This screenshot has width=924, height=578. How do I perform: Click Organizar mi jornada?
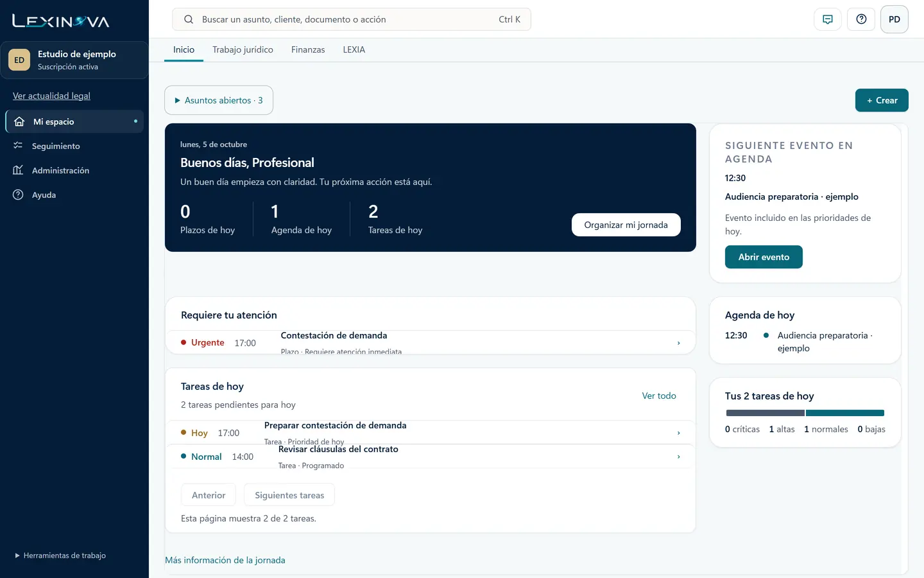point(626,225)
